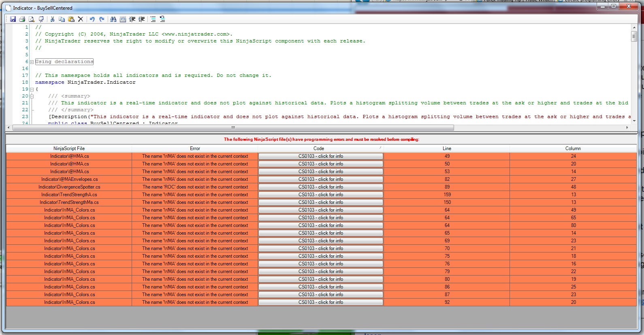644x335 pixels.
Task: Comment out the selected lines
Action: (x=153, y=19)
